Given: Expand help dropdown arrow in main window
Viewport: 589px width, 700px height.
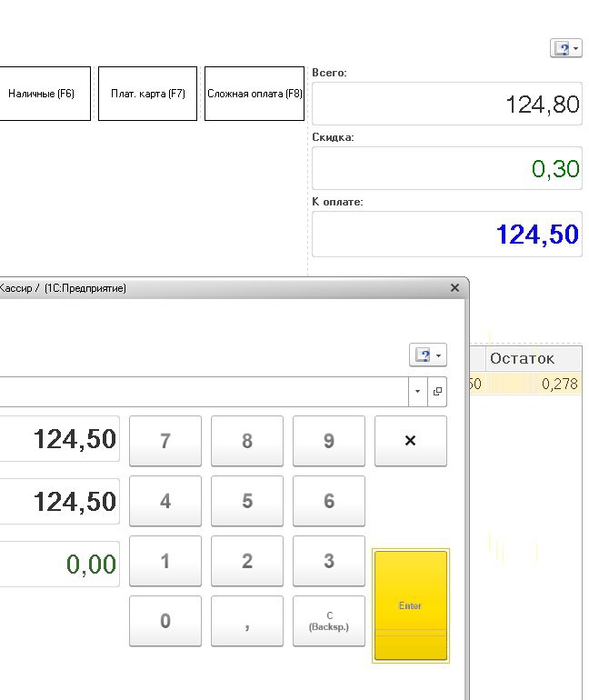Looking at the screenshot, I should (576, 48).
